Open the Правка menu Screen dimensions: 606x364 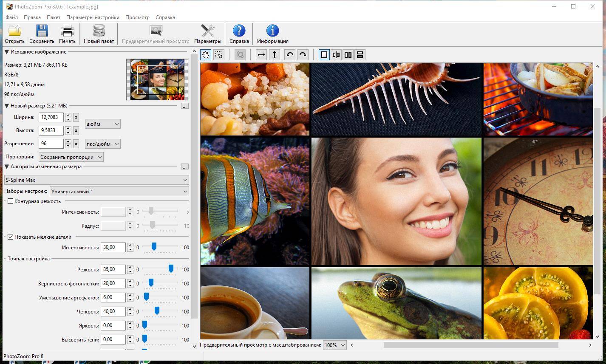point(32,17)
